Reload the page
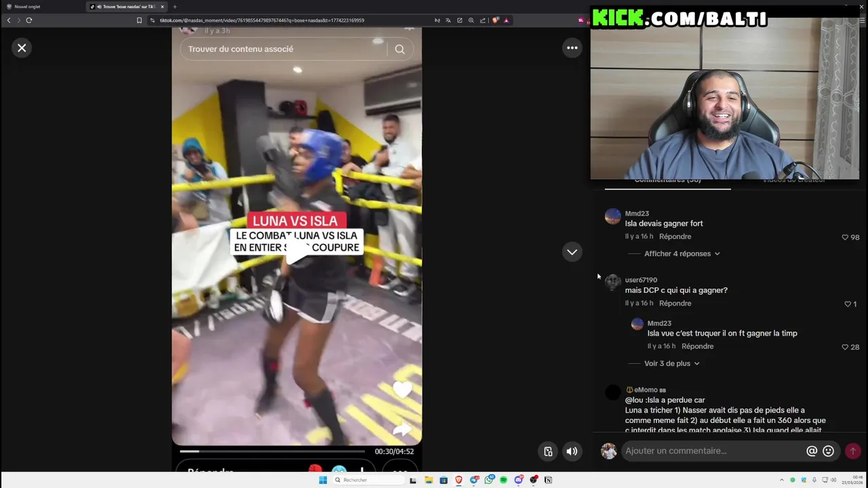Image resolution: width=868 pixels, height=488 pixels. pos(29,20)
